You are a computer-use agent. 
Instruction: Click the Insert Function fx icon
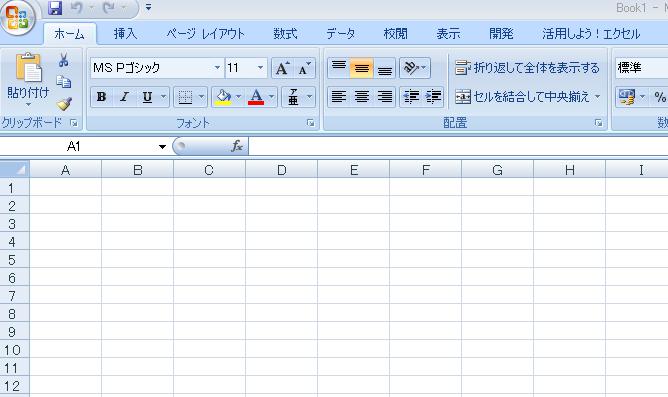coord(237,147)
